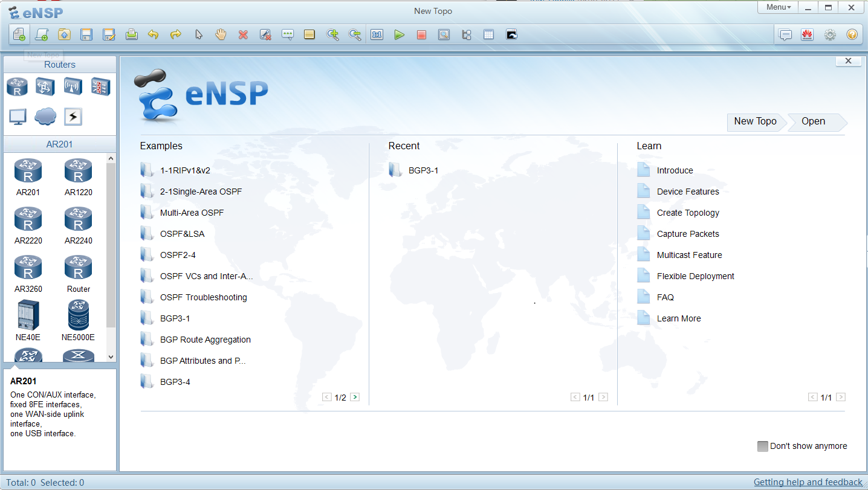
Task: Click the device list scroll-up arrow
Action: (111, 158)
